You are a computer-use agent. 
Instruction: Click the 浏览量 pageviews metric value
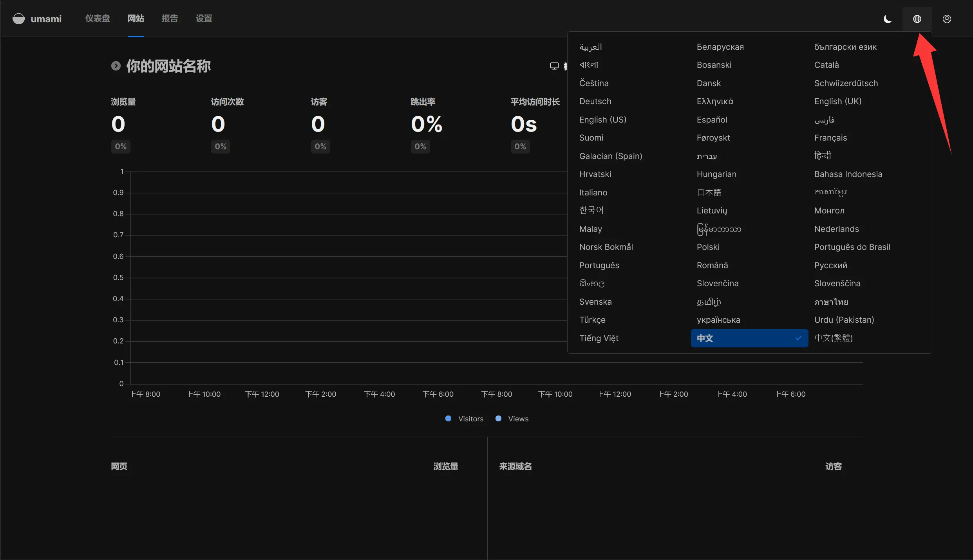(x=118, y=124)
